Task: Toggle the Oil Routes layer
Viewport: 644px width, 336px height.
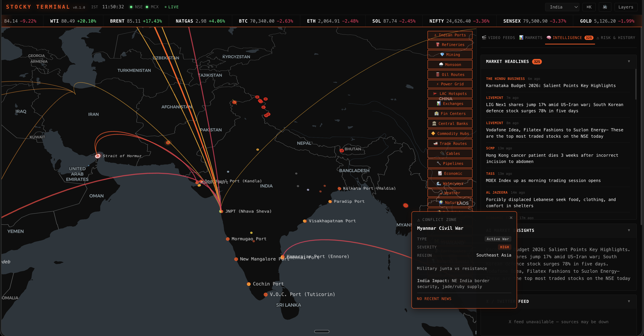Action: [x=450, y=74]
